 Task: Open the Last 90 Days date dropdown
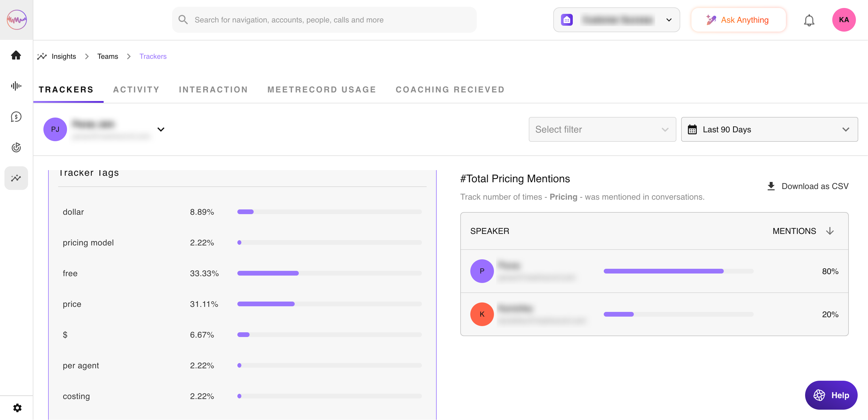coord(769,129)
